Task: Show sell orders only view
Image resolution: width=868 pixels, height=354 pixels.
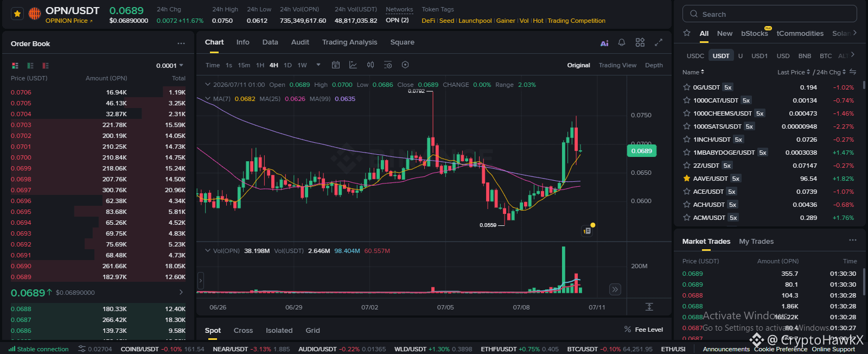Action: click(x=46, y=66)
